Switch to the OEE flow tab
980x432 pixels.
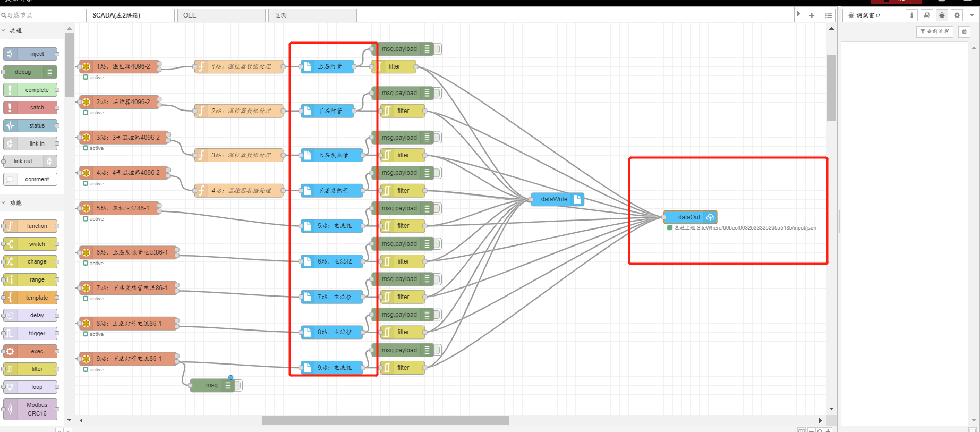220,15
